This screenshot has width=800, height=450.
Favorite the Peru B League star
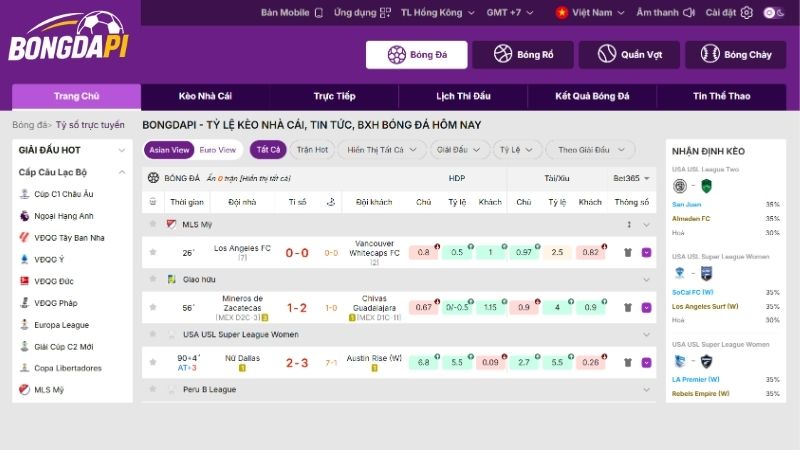tap(153, 389)
